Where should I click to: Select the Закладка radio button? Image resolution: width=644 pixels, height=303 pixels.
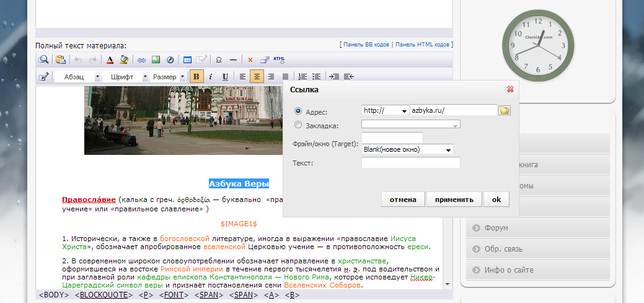point(298,125)
